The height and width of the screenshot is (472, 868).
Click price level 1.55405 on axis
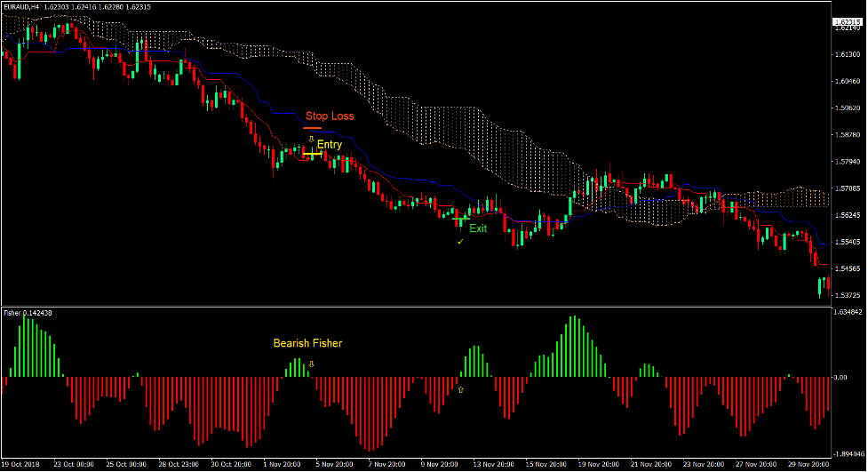pos(848,242)
